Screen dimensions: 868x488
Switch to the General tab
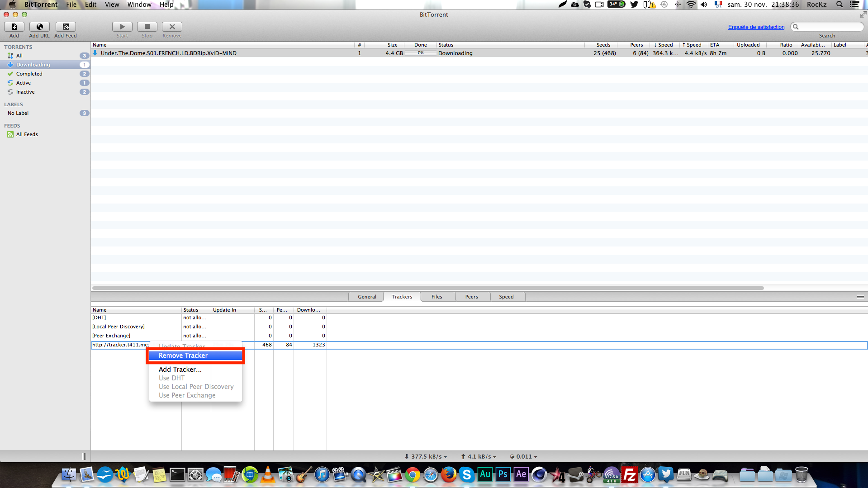367,297
